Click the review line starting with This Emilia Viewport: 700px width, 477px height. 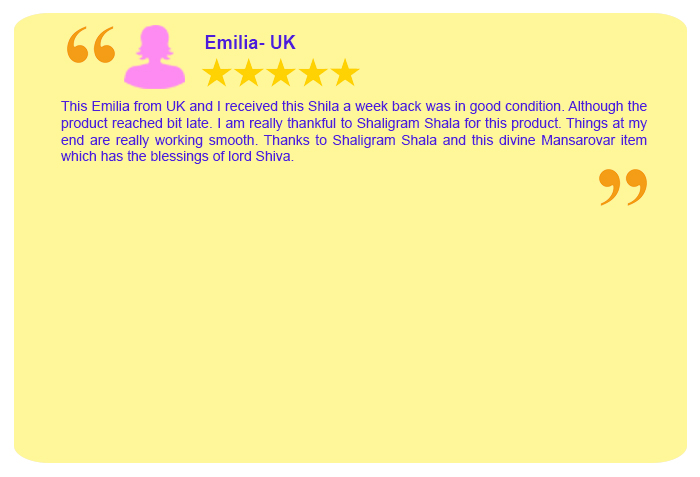tap(354, 106)
